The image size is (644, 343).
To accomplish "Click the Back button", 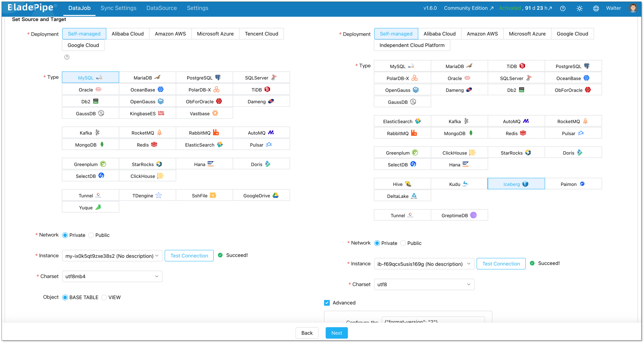I will tap(307, 333).
